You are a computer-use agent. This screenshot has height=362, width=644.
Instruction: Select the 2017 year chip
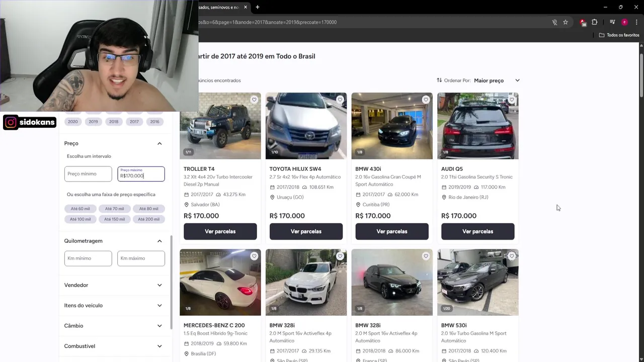click(134, 121)
